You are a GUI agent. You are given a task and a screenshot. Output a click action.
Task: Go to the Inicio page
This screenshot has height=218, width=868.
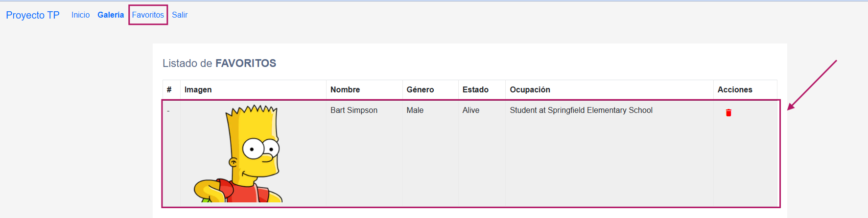click(x=80, y=15)
